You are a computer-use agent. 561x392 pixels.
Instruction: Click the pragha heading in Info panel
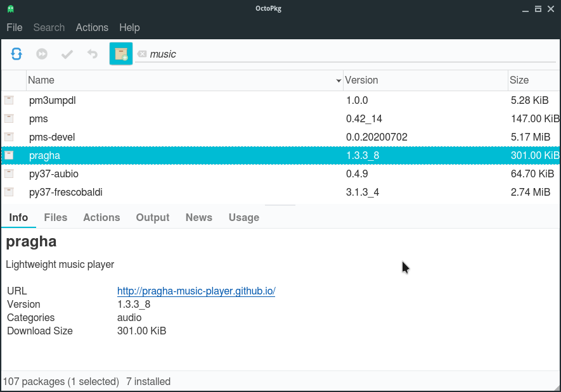pyautogui.click(x=32, y=243)
